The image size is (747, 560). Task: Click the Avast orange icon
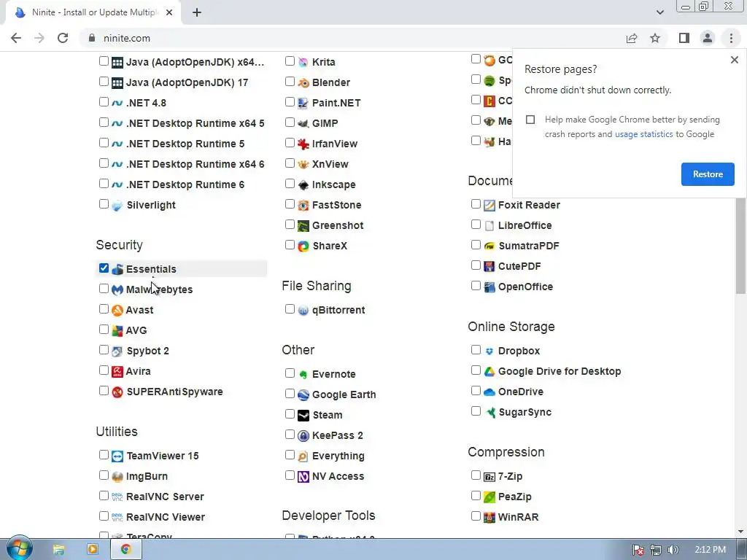(x=117, y=310)
